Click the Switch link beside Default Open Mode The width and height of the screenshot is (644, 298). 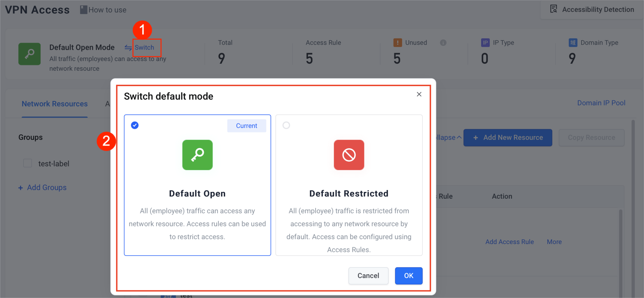point(144,48)
